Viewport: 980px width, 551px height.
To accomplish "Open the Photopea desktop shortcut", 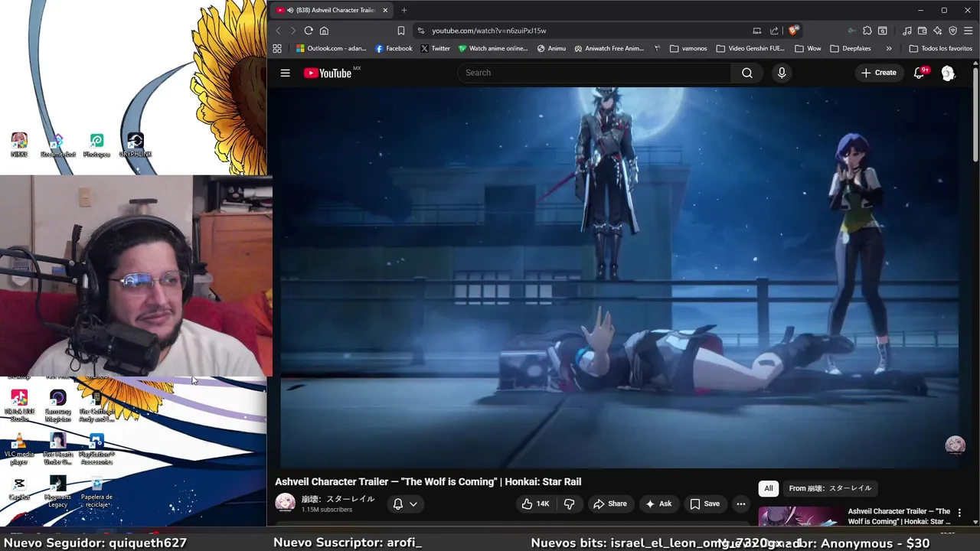I will pos(96,145).
